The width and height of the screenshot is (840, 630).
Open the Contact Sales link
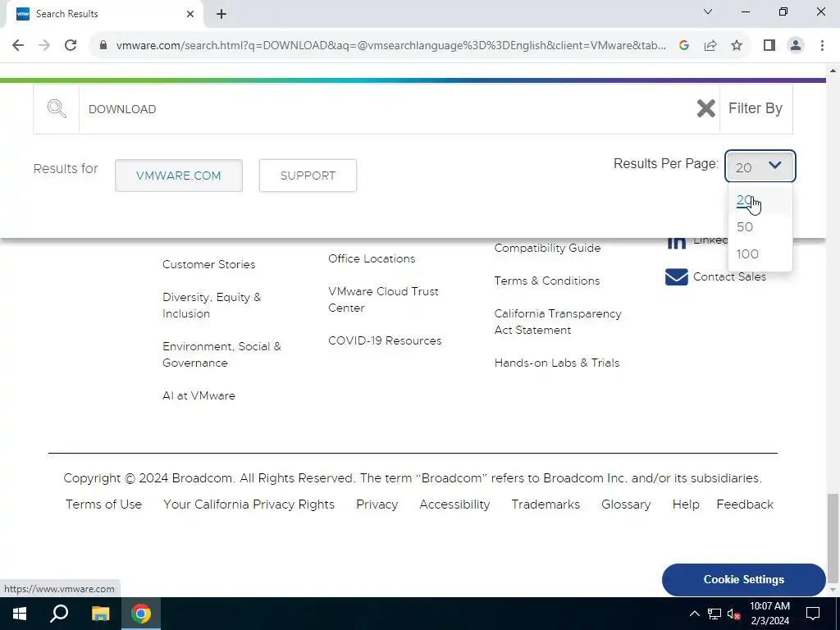(729, 277)
